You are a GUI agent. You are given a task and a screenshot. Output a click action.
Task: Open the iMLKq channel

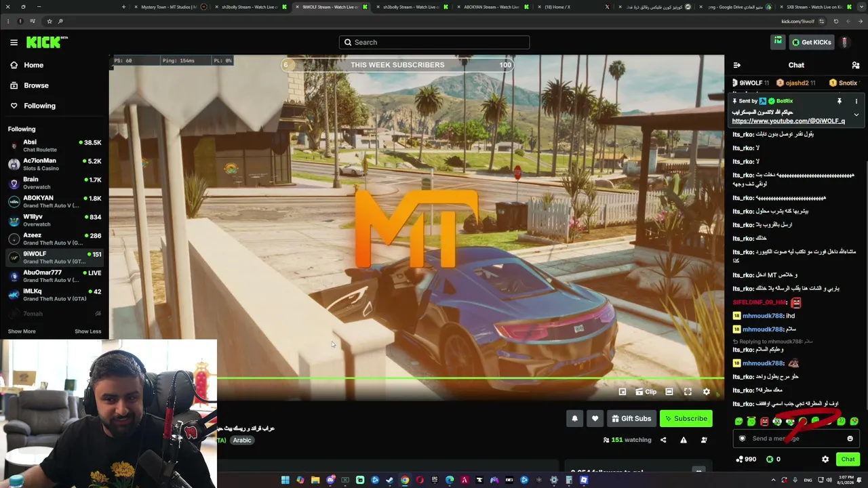pyautogui.click(x=54, y=294)
